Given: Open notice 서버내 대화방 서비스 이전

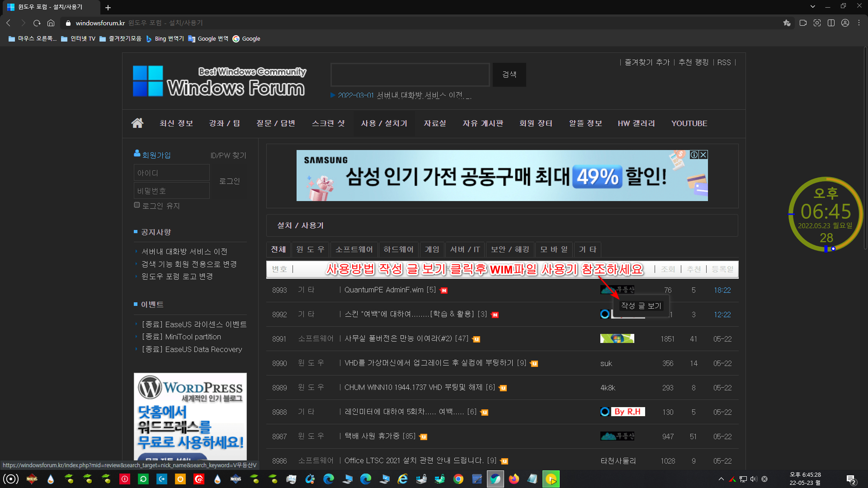Looking at the screenshot, I should tap(184, 252).
